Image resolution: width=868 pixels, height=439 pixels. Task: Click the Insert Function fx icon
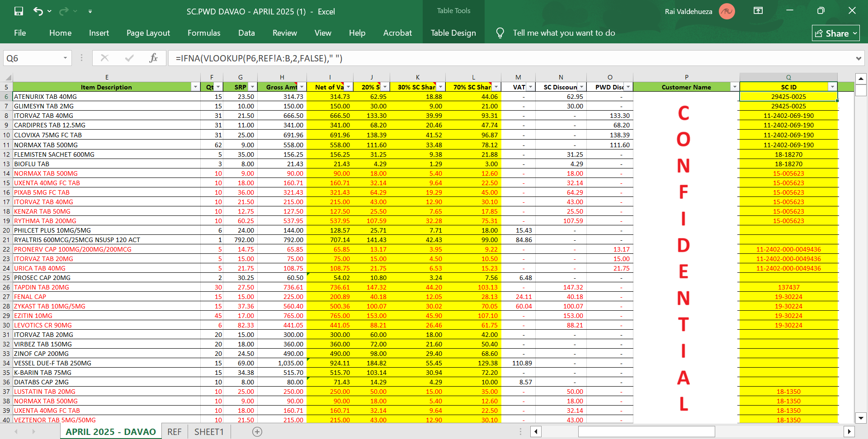[x=154, y=58]
